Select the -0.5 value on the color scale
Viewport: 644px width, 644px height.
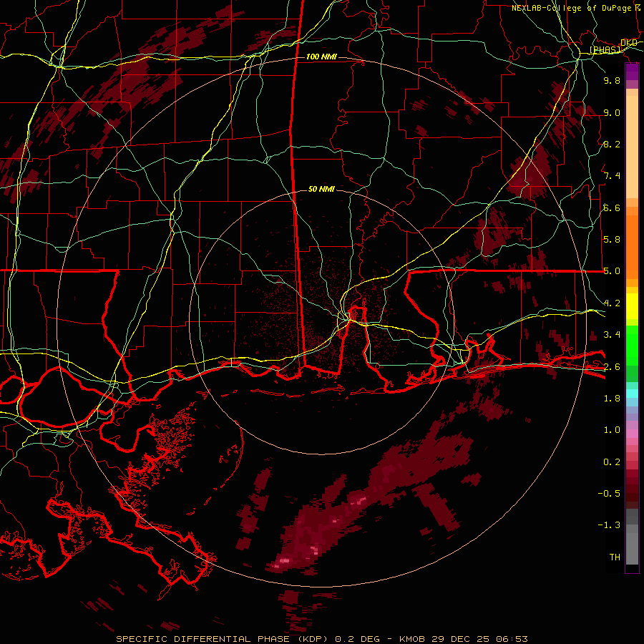click(609, 494)
